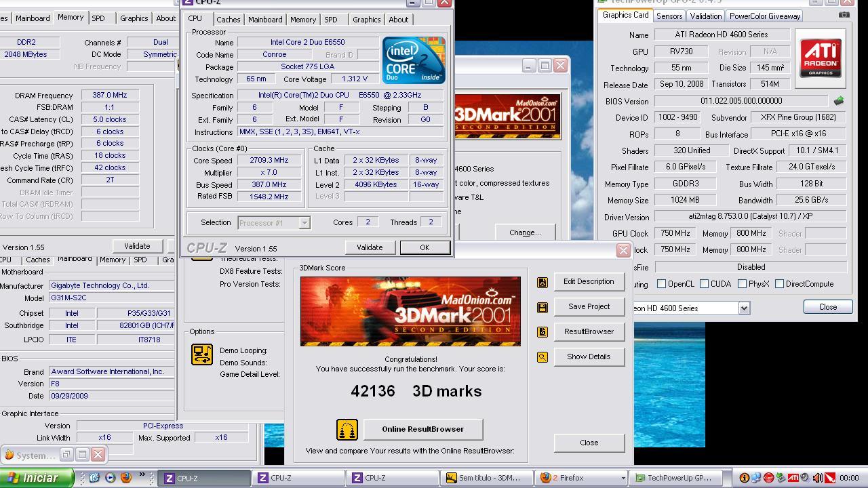Open the Processor #1 selection dropdown
Image resolution: width=868 pixels, height=488 pixels.
tap(304, 222)
